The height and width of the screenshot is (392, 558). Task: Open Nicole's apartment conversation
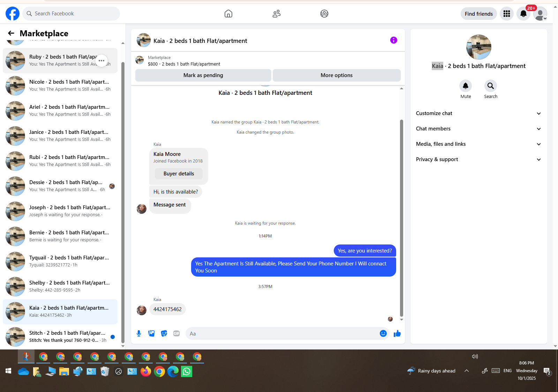click(60, 86)
